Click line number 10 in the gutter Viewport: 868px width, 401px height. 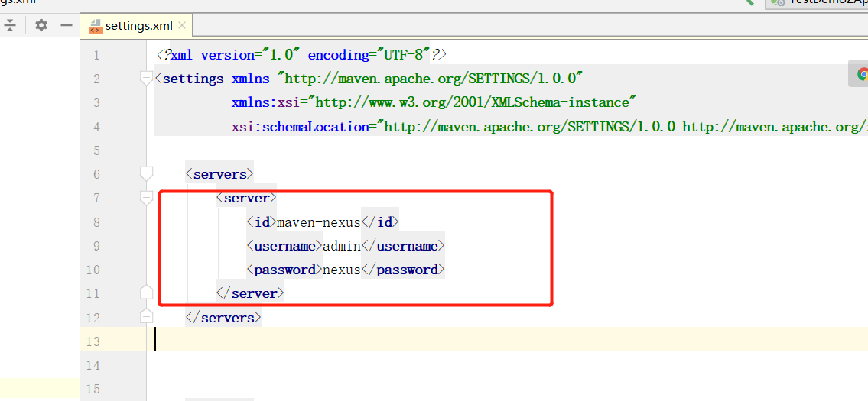(93, 270)
